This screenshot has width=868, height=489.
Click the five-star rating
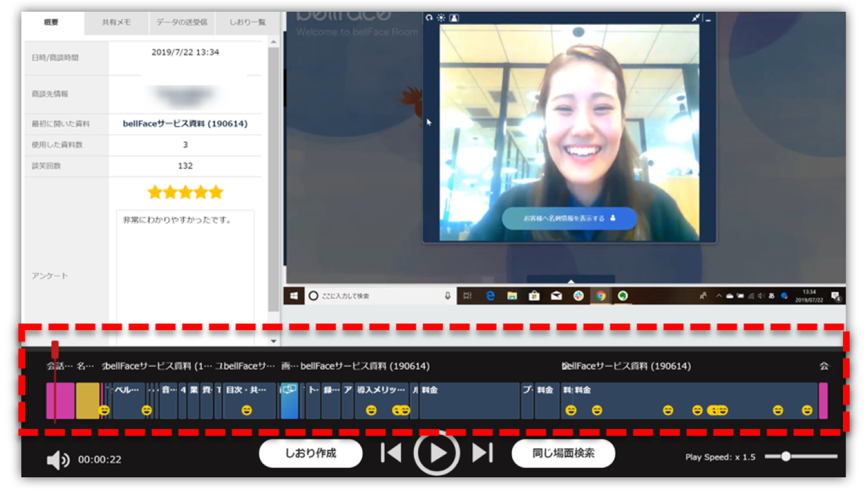coord(185,192)
